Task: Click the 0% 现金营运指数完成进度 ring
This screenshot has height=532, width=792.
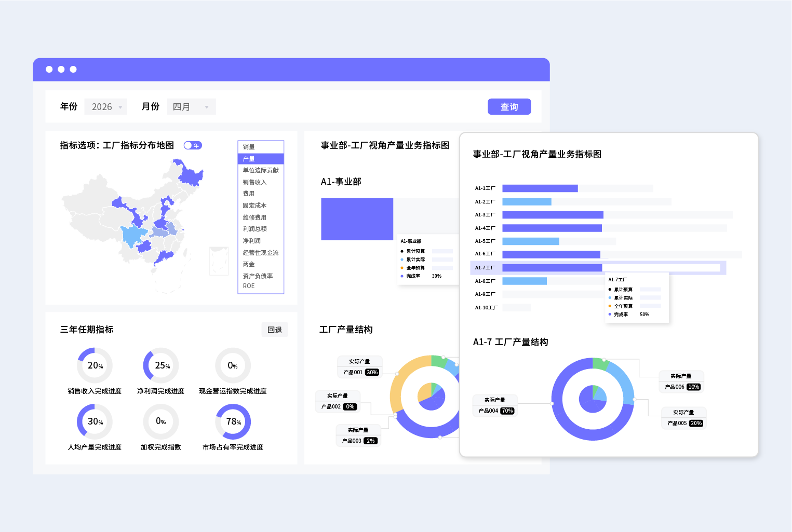Action: pyautogui.click(x=233, y=365)
